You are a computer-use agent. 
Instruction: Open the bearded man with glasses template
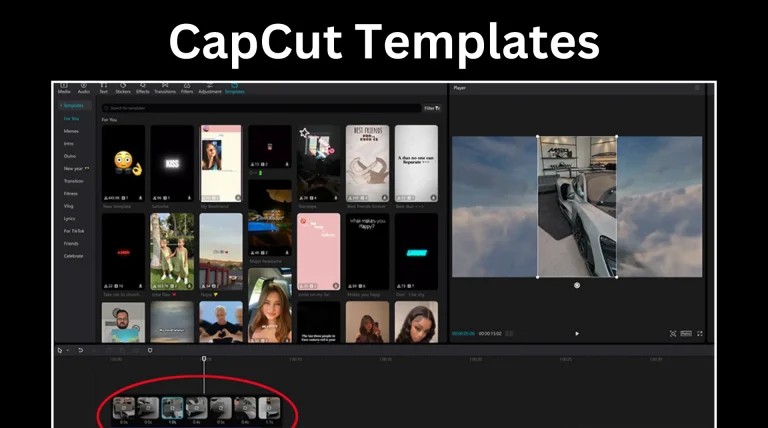point(123,322)
